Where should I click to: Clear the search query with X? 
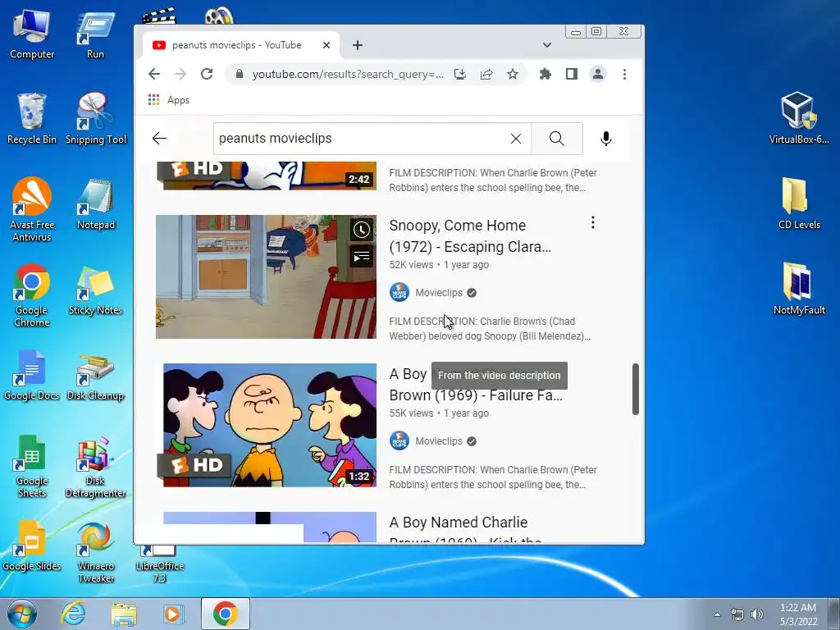click(x=516, y=139)
